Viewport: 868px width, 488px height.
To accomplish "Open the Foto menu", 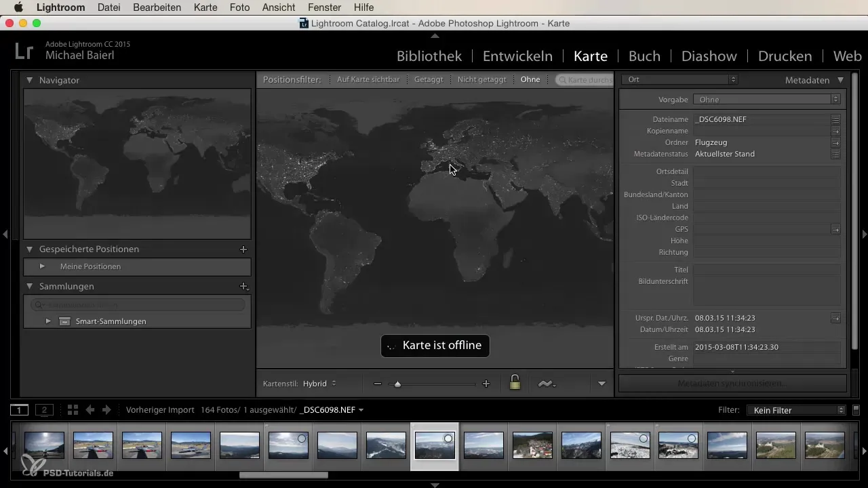I will [x=240, y=7].
